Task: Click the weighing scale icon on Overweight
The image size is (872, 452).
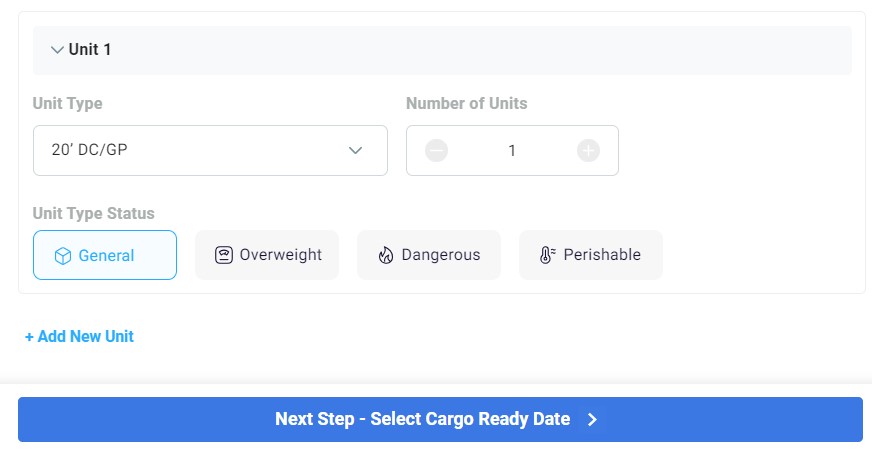Action: [x=224, y=255]
